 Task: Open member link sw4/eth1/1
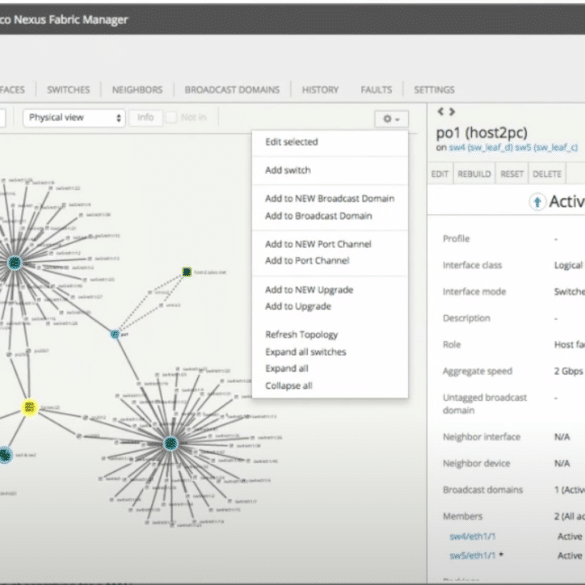472,536
